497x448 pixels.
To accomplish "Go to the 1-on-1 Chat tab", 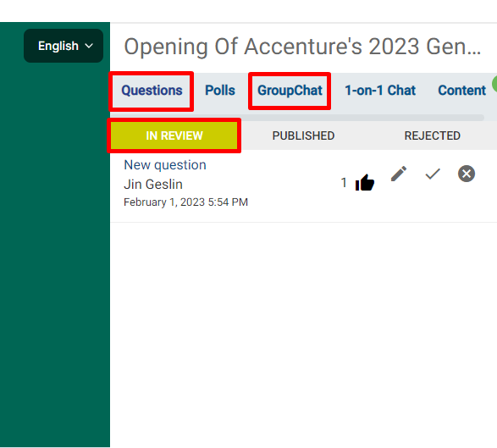I will (380, 91).
